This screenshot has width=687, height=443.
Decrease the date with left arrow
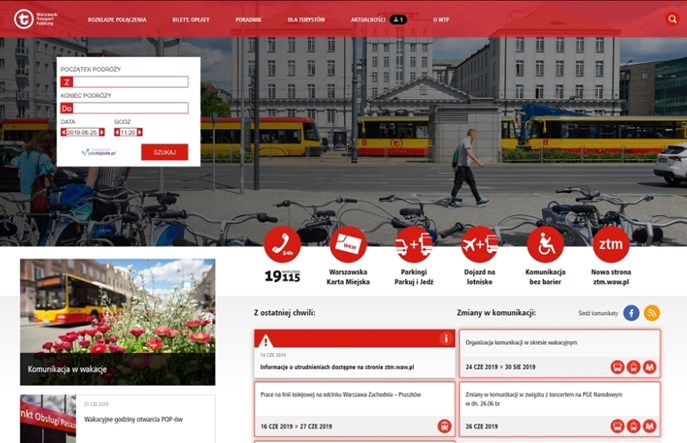click(64, 132)
